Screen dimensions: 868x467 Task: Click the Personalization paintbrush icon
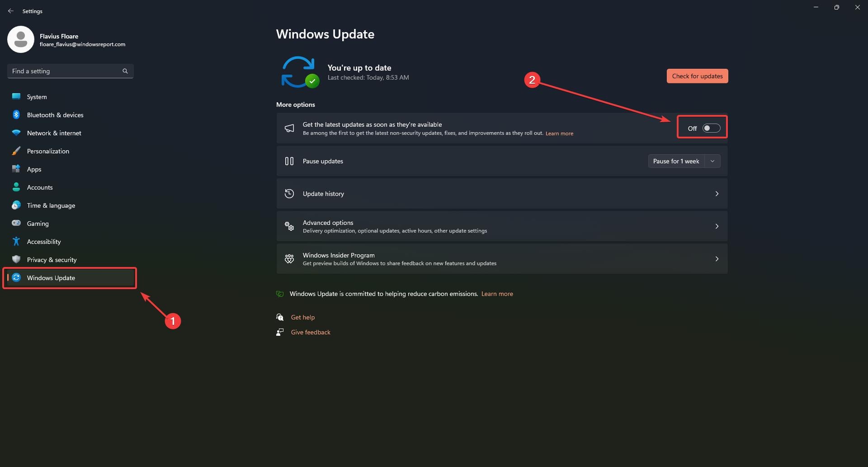pyautogui.click(x=16, y=151)
